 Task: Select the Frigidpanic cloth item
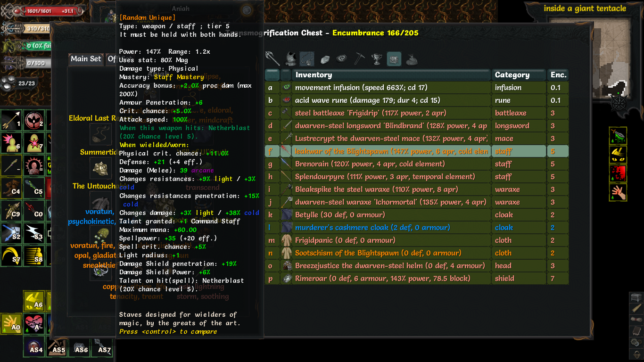pyautogui.click(x=417, y=240)
